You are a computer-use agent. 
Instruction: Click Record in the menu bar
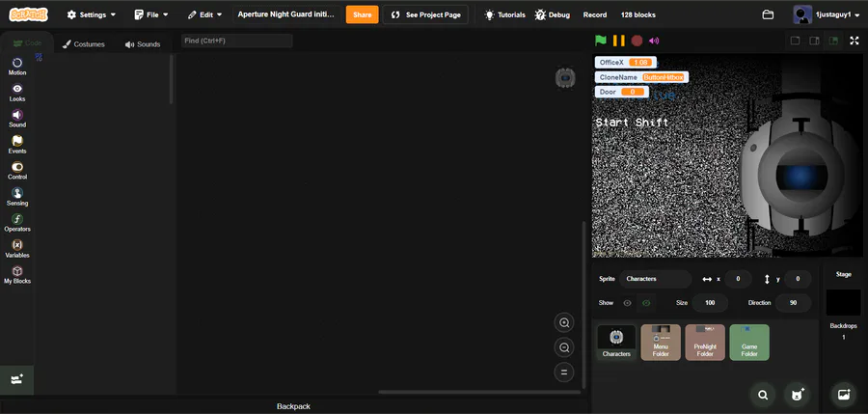coord(594,15)
